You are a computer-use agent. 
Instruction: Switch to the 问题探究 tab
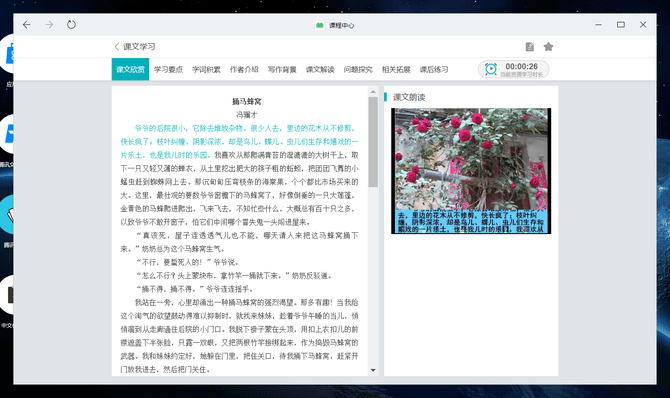(358, 69)
